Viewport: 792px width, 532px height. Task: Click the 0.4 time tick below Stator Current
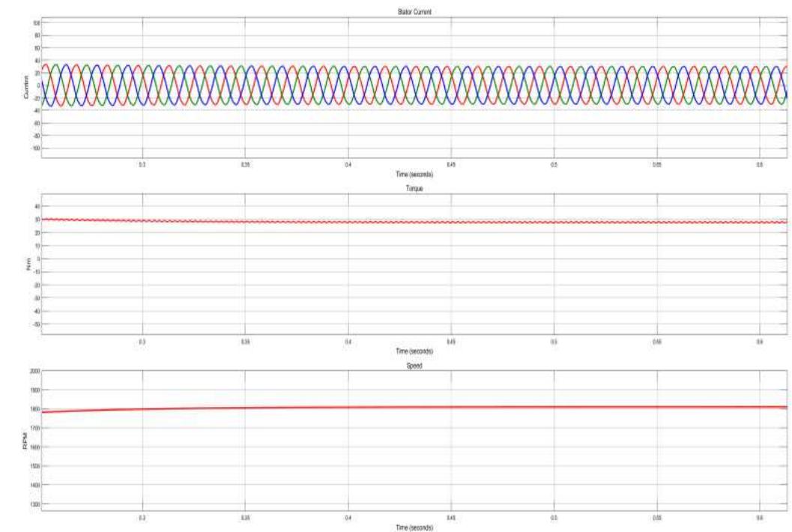point(348,165)
